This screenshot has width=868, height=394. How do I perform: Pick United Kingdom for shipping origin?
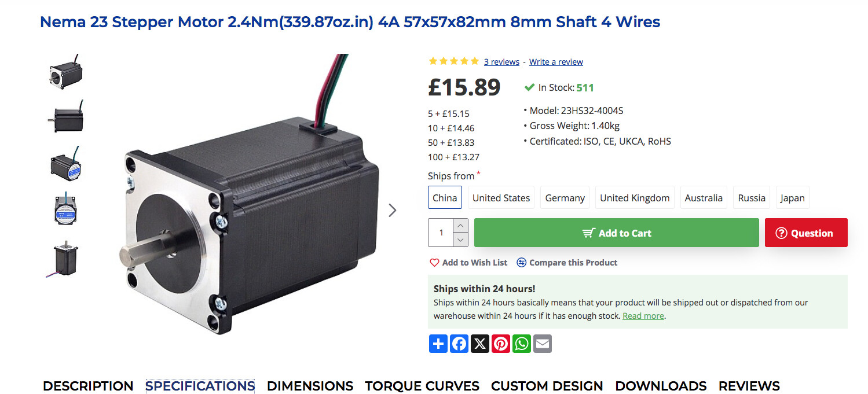point(635,198)
